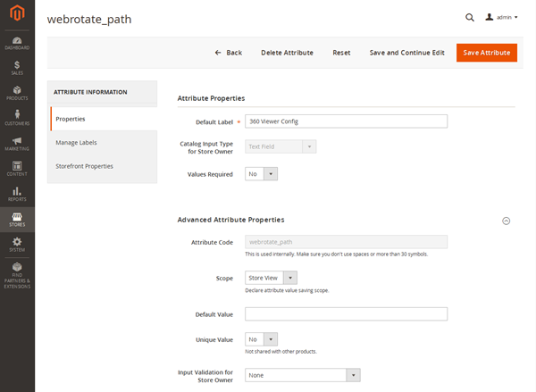536x392 pixels.
Task: Open the Reports sidebar icon
Action: (17, 194)
